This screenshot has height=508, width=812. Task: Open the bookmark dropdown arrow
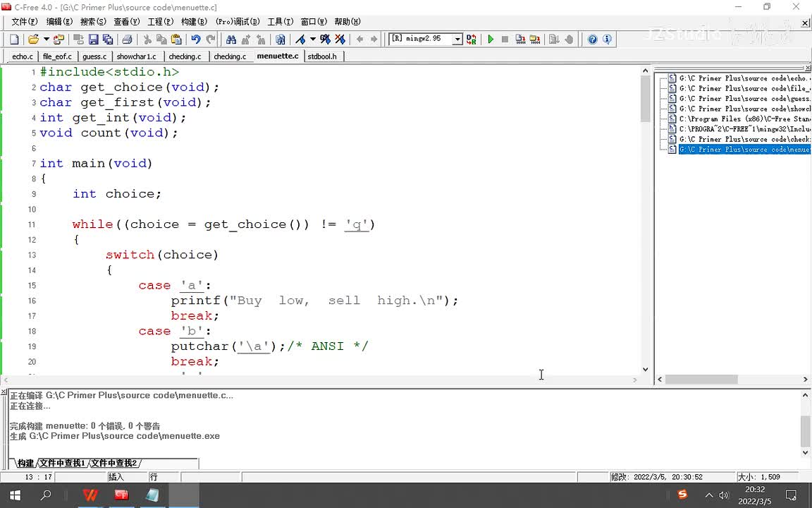(313, 40)
